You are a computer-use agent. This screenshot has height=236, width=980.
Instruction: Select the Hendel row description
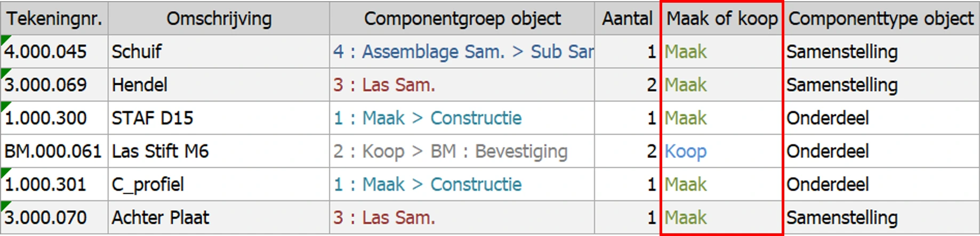tap(140, 85)
